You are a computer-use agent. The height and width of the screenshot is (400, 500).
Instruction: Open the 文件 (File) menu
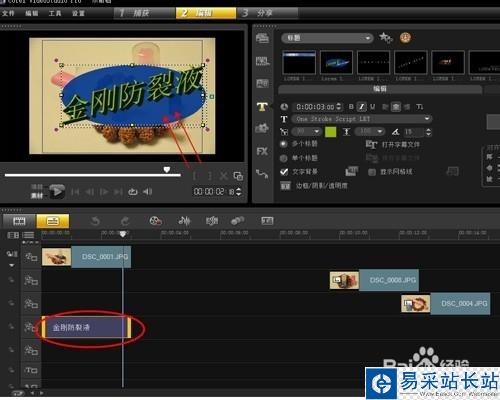(8, 13)
